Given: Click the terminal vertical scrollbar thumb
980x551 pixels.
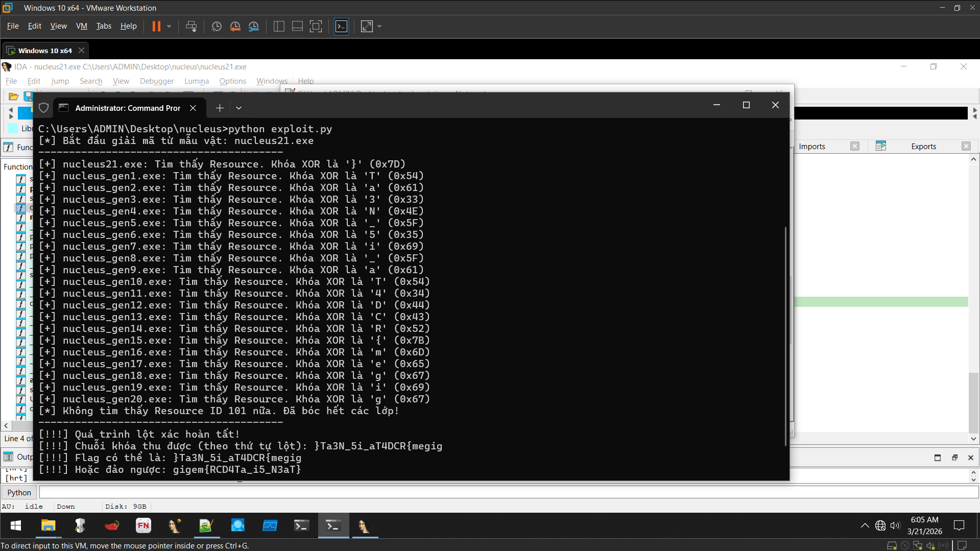Looking at the screenshot, I should [785, 337].
